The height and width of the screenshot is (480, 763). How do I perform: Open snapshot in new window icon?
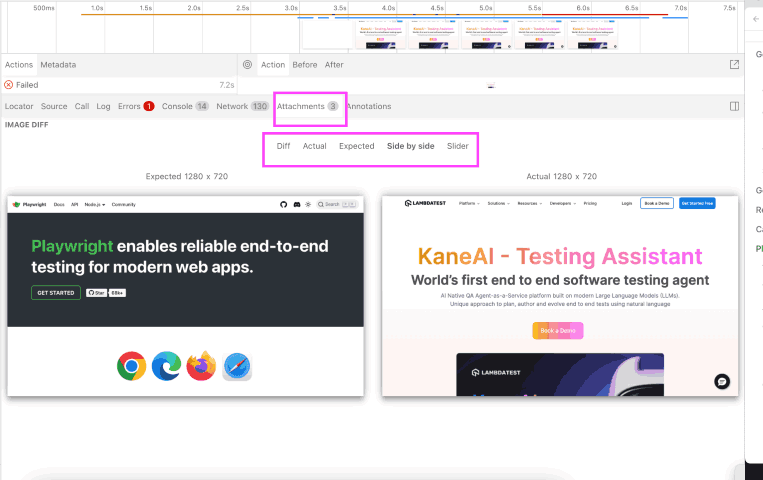tap(734, 65)
